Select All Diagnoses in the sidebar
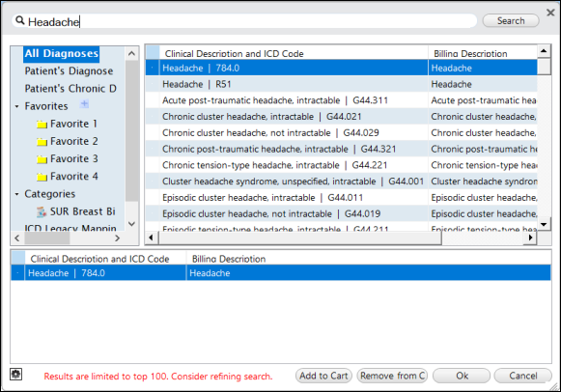This screenshot has height=392, width=561. click(61, 54)
